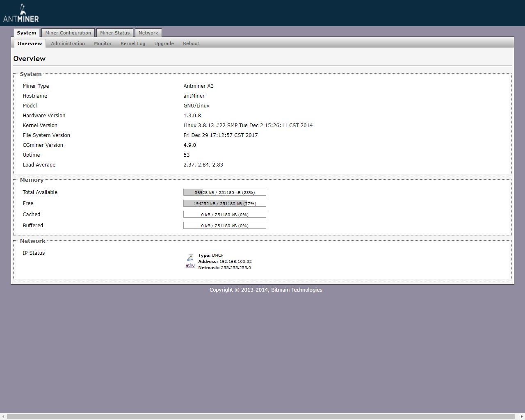The width and height of the screenshot is (525, 420).
Task: Select the File System Version date
Action: (221, 135)
